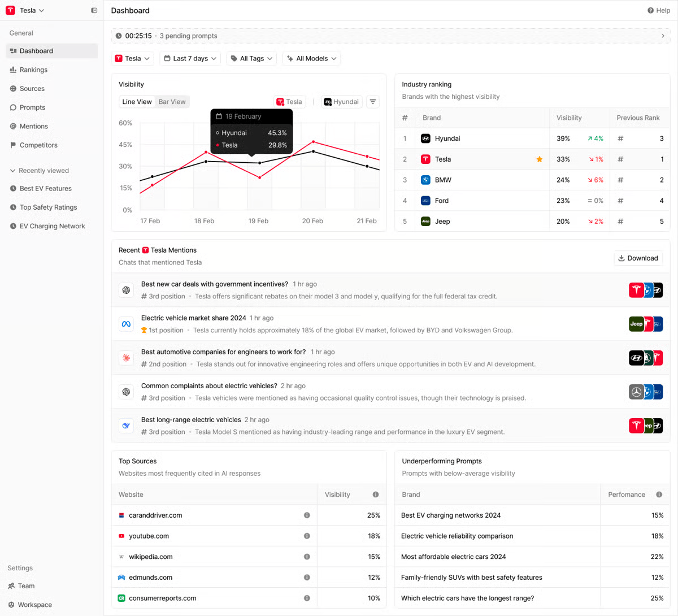This screenshot has height=616, width=678.
Task: Toggle the Tesla chip in the chart legend
Action: pos(289,102)
